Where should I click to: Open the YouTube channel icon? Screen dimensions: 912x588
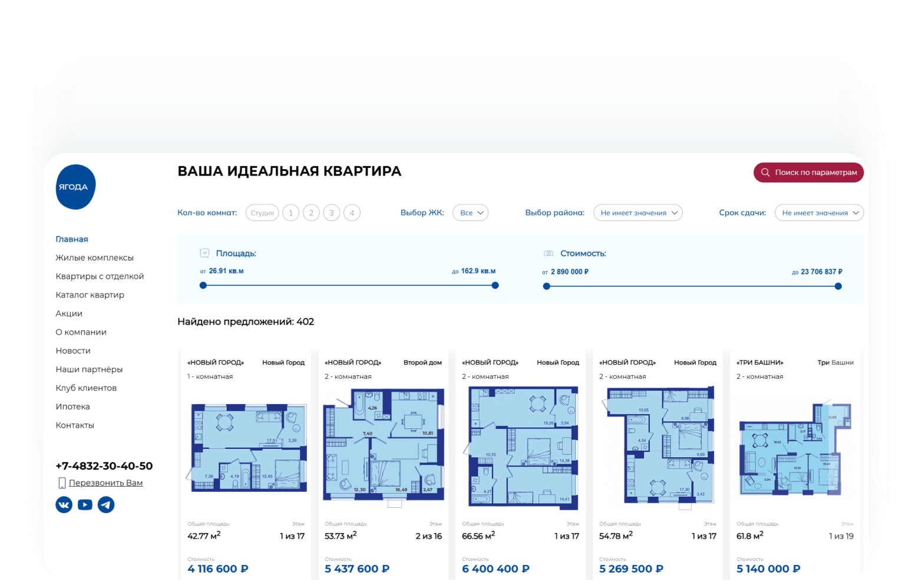pyautogui.click(x=85, y=505)
